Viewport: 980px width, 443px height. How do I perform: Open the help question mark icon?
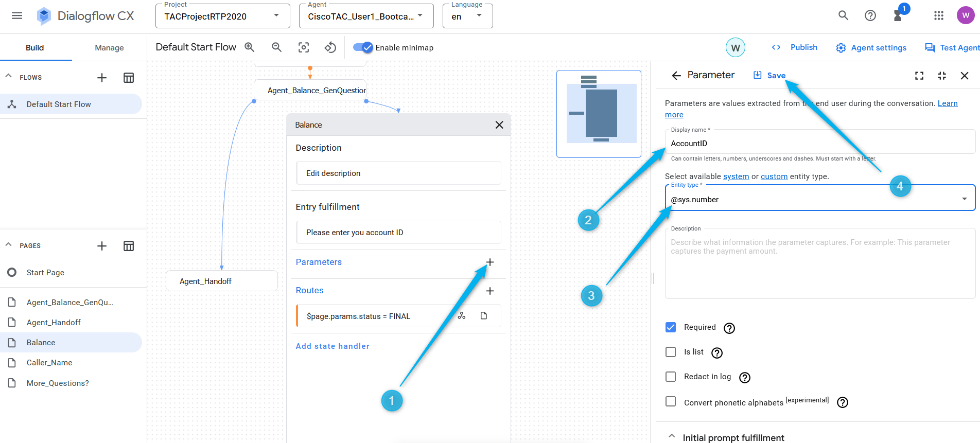[870, 16]
